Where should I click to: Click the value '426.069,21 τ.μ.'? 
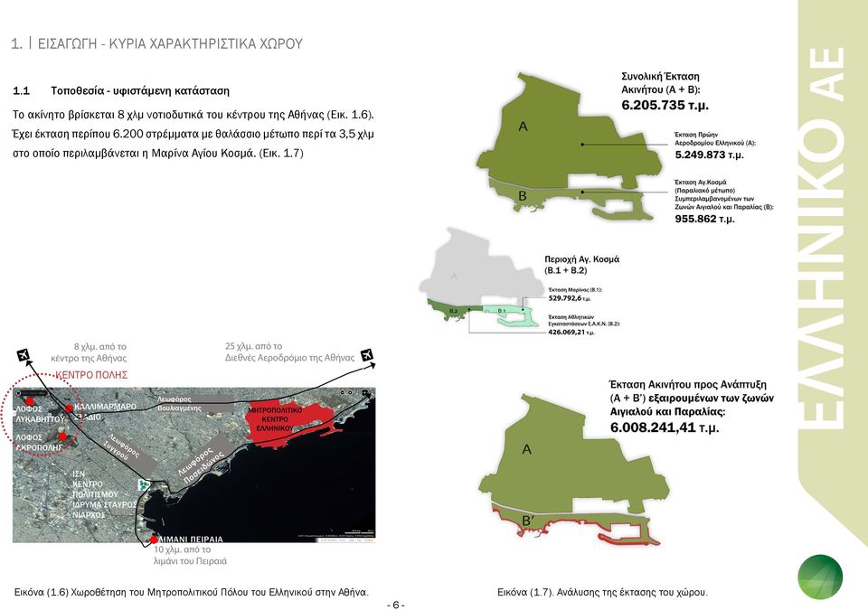point(571,333)
